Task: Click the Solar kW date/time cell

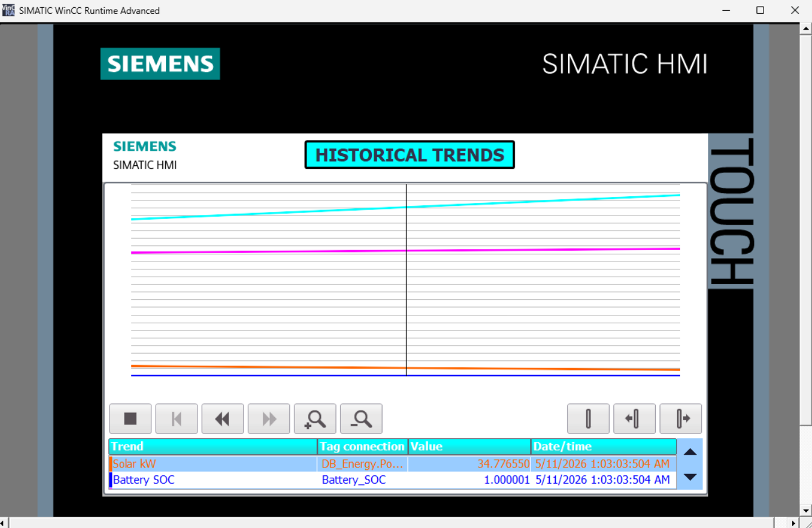Action: pyautogui.click(x=604, y=464)
